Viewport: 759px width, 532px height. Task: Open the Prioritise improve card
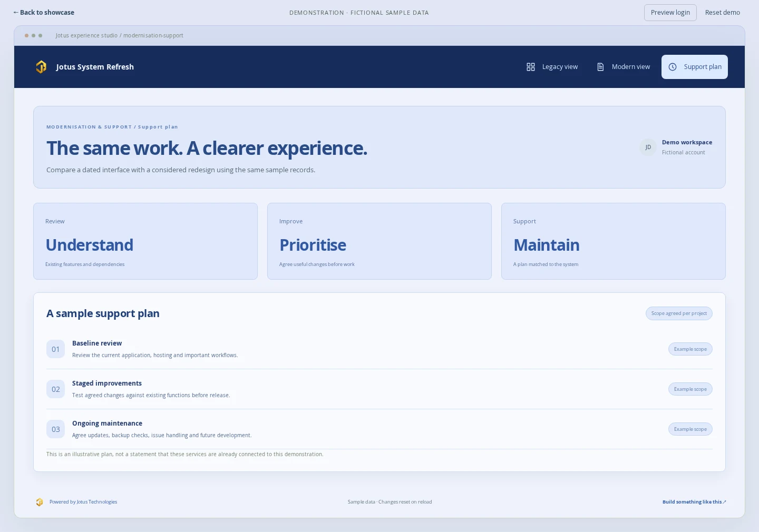tap(379, 241)
